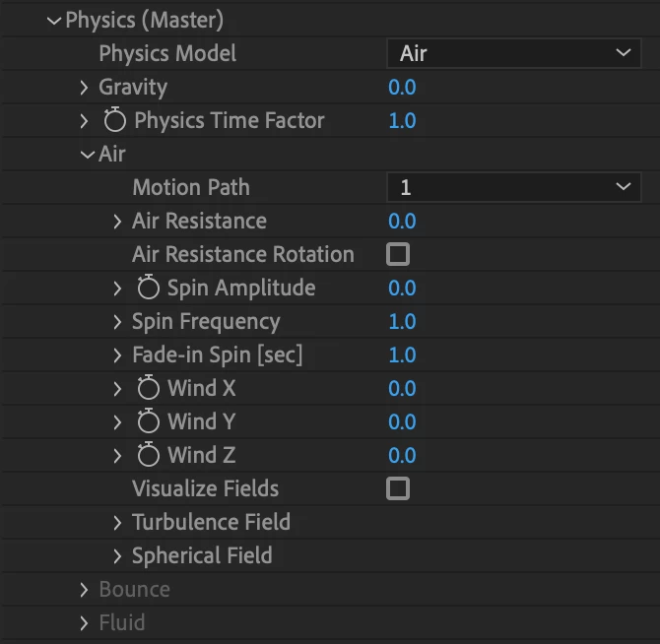This screenshot has width=660, height=644.
Task: Collapse the Air group chevron
Action: coord(88,155)
